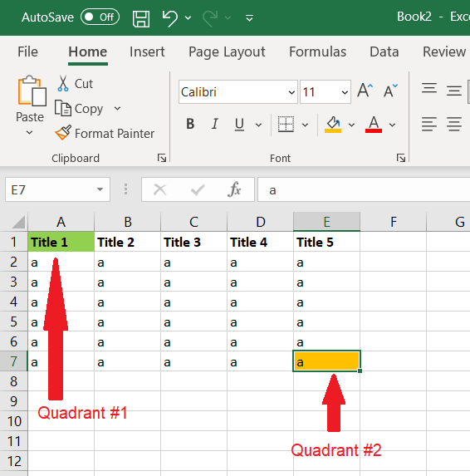Switch to the Data tab
470x476 pixels.
tap(384, 52)
